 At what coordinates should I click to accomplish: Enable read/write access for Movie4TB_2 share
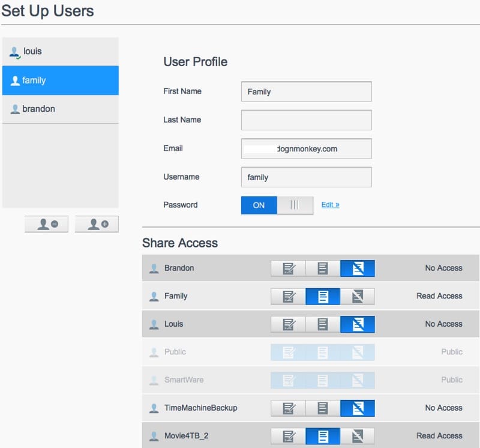coord(289,436)
